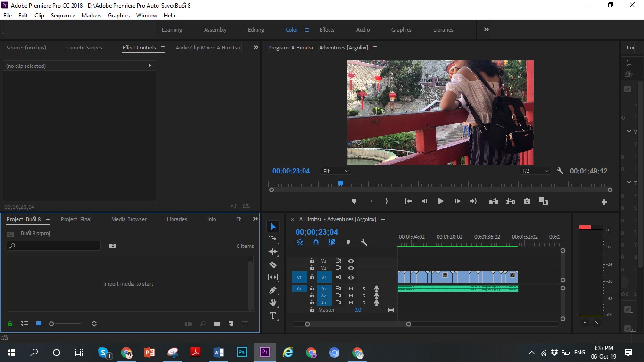Open Program monitor wrench settings
Viewport: 644px width, 362px height.
click(x=560, y=171)
